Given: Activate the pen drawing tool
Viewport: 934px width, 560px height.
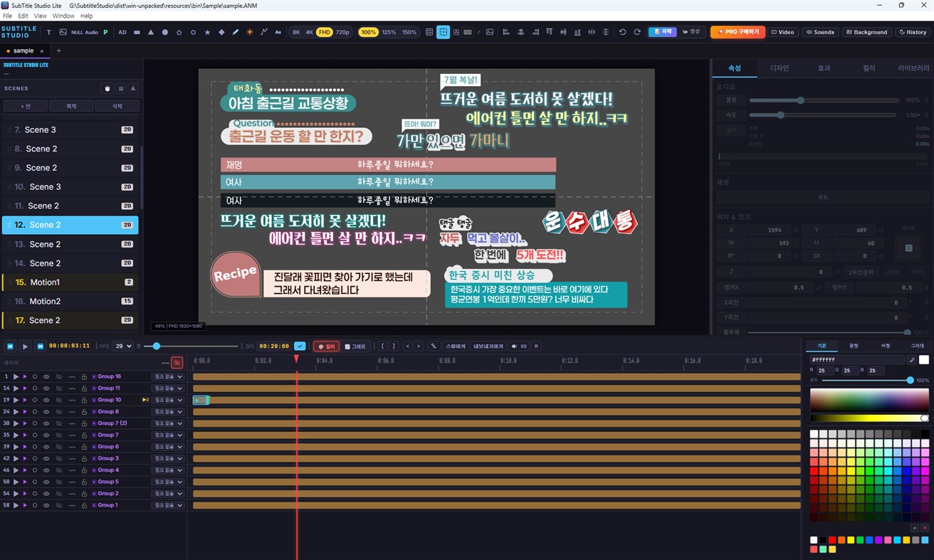Looking at the screenshot, I should coord(236,32).
